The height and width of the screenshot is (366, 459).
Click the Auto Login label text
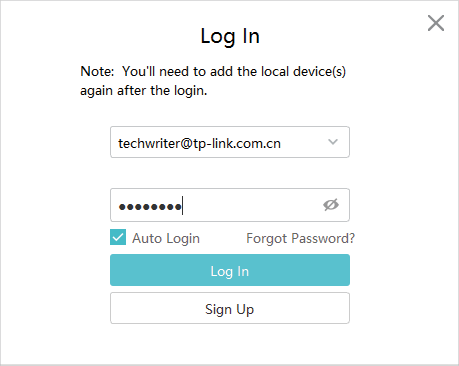[166, 239]
